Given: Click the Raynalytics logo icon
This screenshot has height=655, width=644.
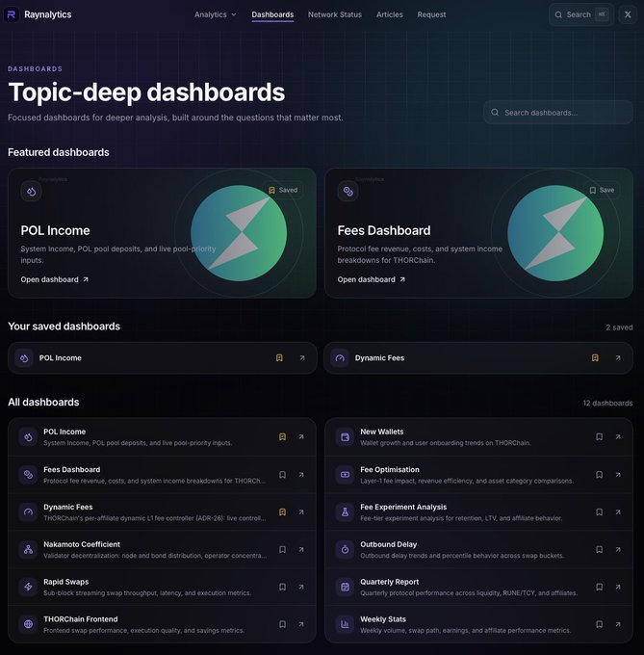Looking at the screenshot, I should (x=12, y=14).
